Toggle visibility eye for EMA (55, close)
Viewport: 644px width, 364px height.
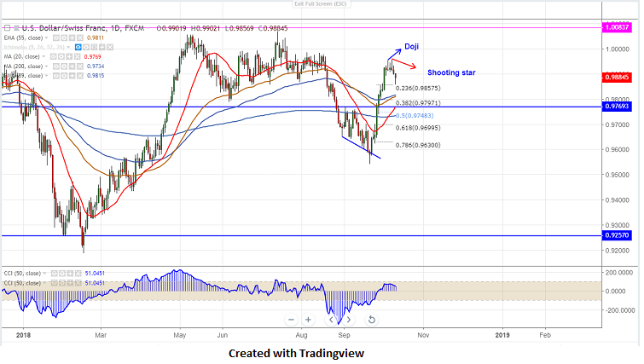point(56,38)
